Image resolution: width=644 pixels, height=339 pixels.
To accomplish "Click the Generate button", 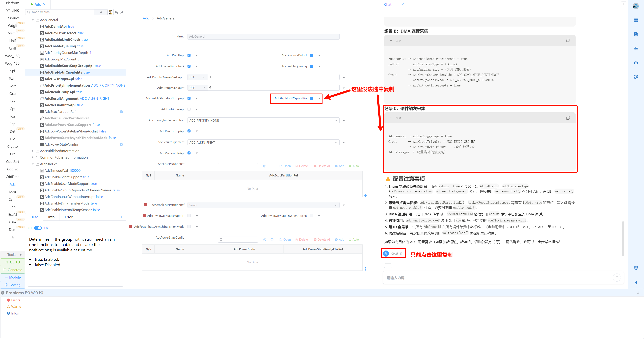I will coord(13,270).
